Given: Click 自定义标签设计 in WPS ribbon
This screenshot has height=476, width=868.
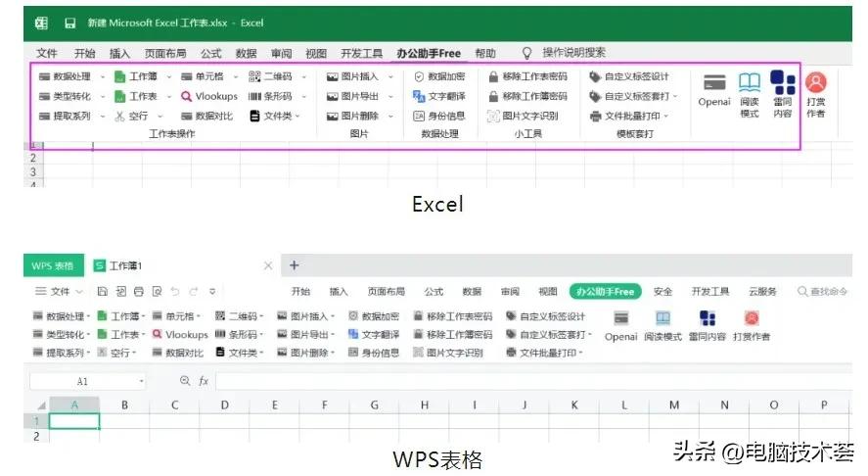Looking at the screenshot, I should tap(546, 316).
